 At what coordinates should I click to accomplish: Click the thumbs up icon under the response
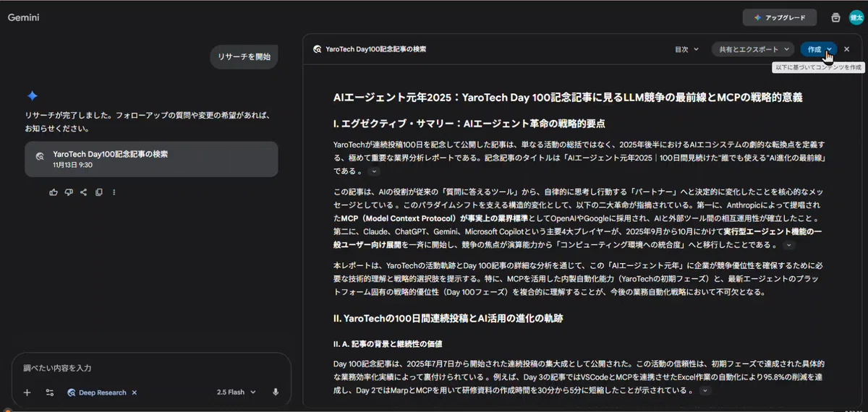click(x=54, y=192)
